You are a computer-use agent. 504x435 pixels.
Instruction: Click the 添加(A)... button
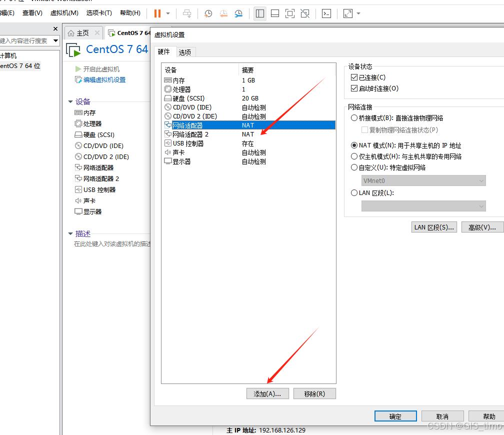click(x=267, y=393)
